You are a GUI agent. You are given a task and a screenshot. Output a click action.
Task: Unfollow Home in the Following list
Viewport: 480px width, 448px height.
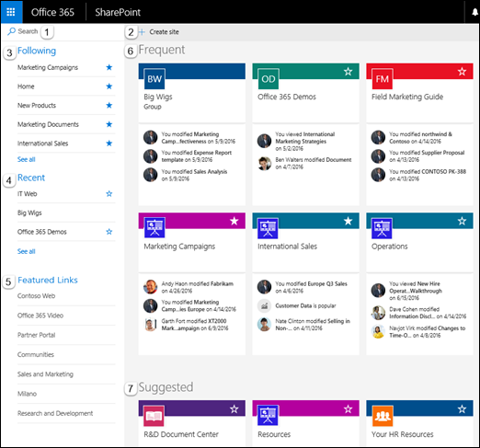pos(109,86)
